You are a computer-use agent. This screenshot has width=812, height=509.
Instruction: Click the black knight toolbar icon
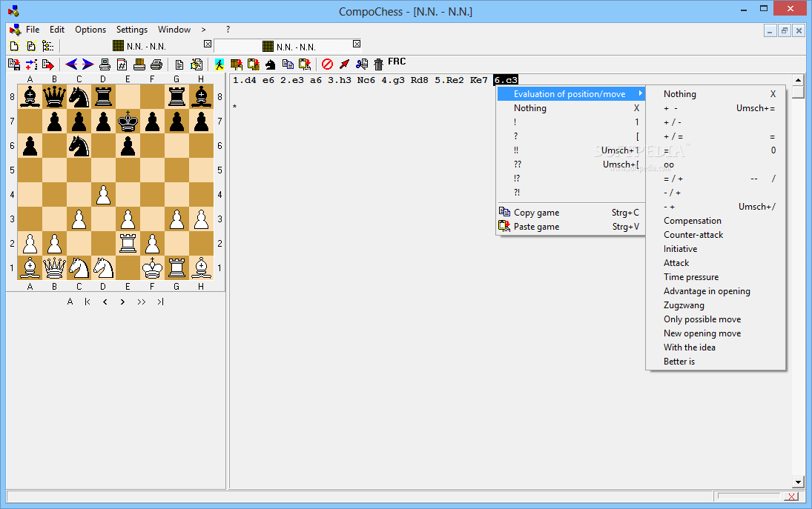[x=271, y=64]
